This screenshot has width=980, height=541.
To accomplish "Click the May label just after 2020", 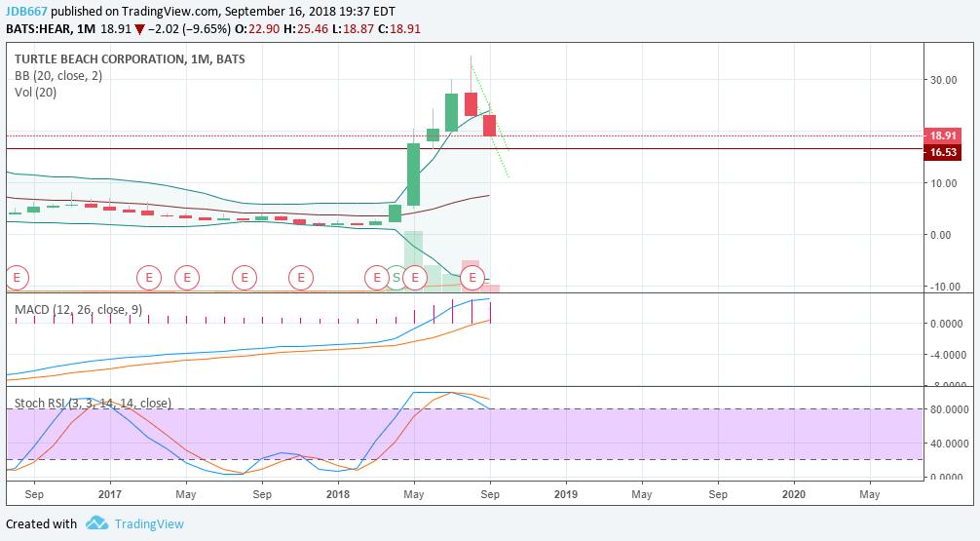I will click(869, 494).
